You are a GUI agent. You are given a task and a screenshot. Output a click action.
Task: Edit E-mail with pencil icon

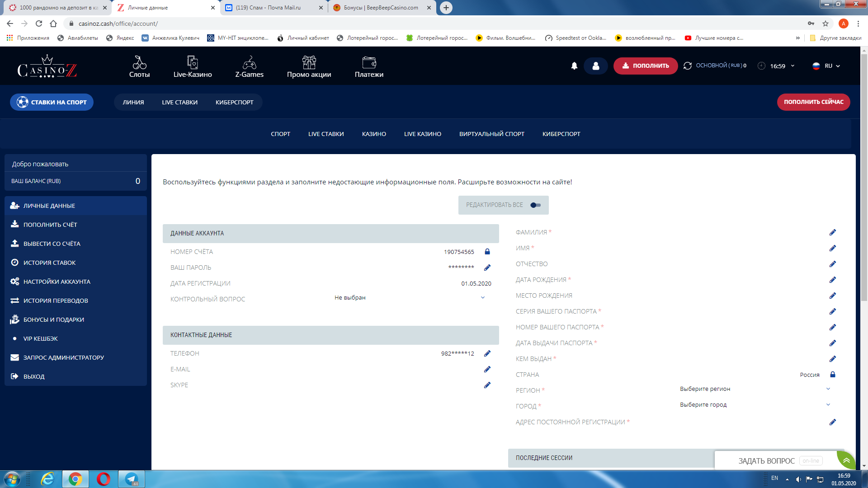(487, 369)
